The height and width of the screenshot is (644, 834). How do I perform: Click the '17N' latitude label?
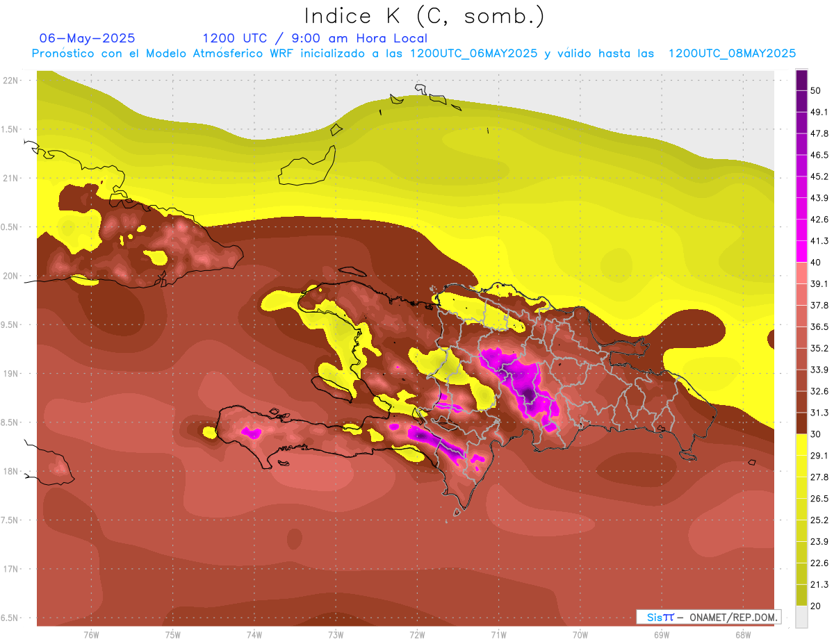click(11, 569)
